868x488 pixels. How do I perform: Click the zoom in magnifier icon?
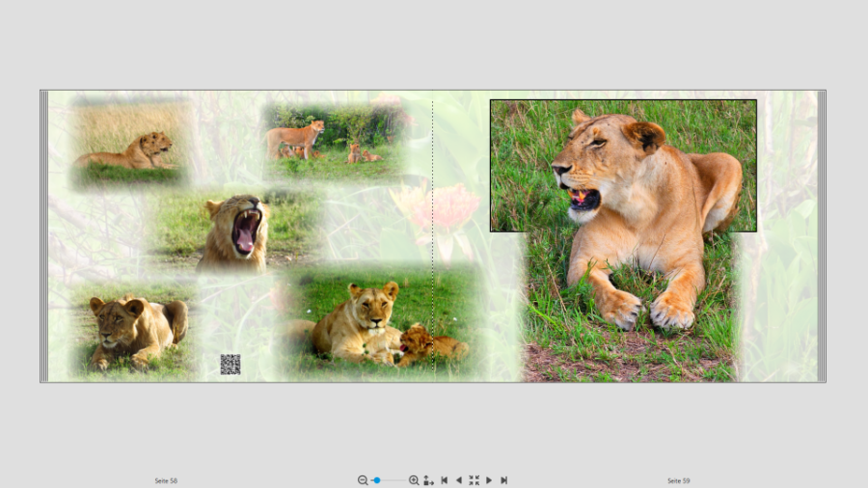[414, 480]
